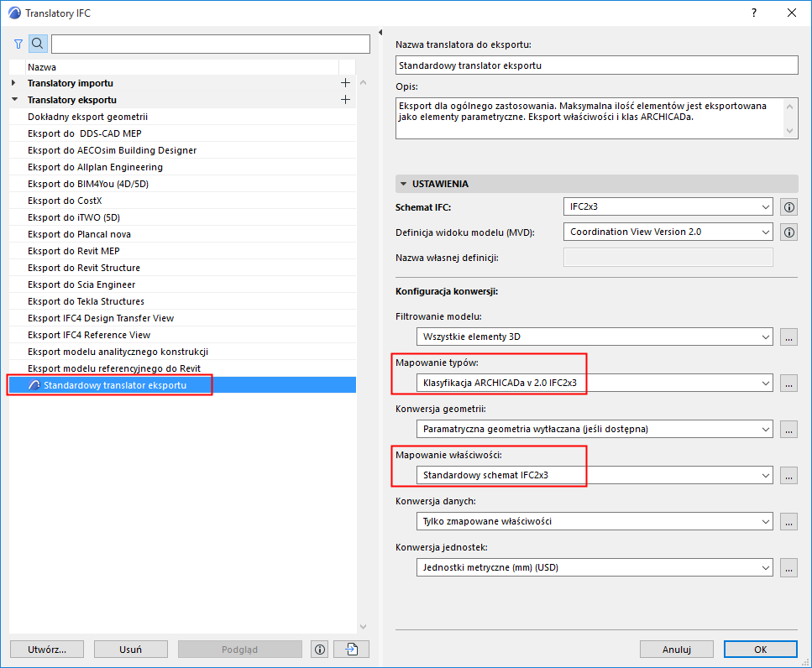Select Eksport do iTWO (5D)
812x668 pixels.
tap(182, 217)
